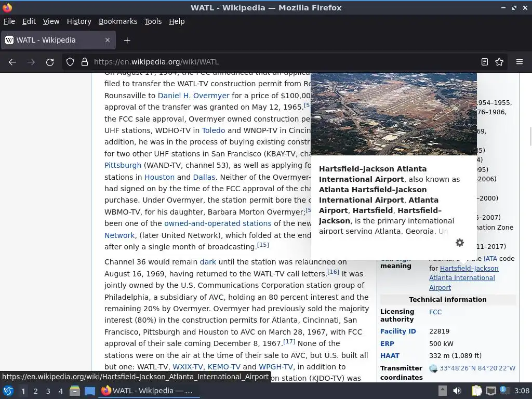Open the KEMO-TV link
The width and height of the screenshot is (532, 399).
coord(224,367)
